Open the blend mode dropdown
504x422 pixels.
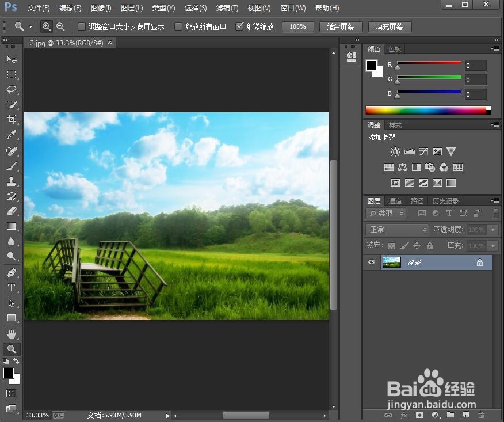tap(398, 229)
